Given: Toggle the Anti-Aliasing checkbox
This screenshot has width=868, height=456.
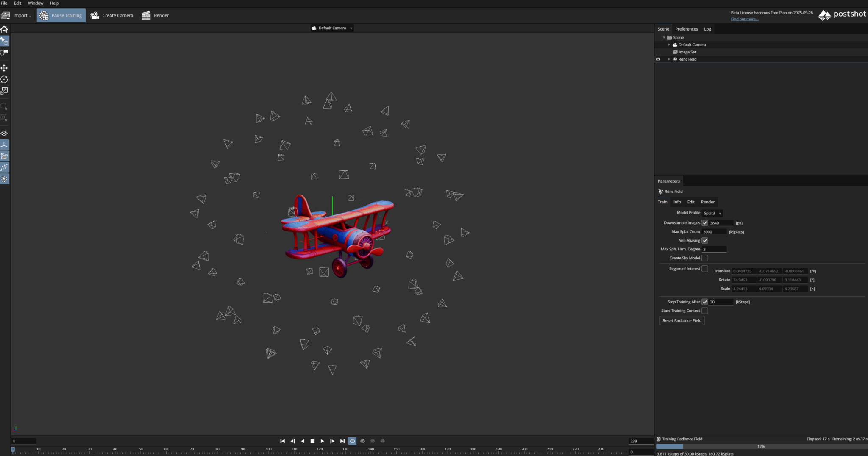Looking at the screenshot, I should 705,240.
